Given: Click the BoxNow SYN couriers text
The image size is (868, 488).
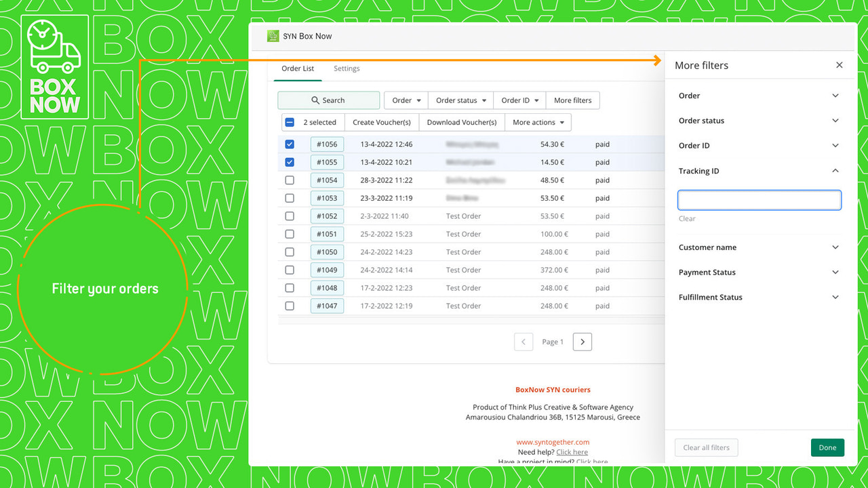Looking at the screenshot, I should (x=553, y=390).
